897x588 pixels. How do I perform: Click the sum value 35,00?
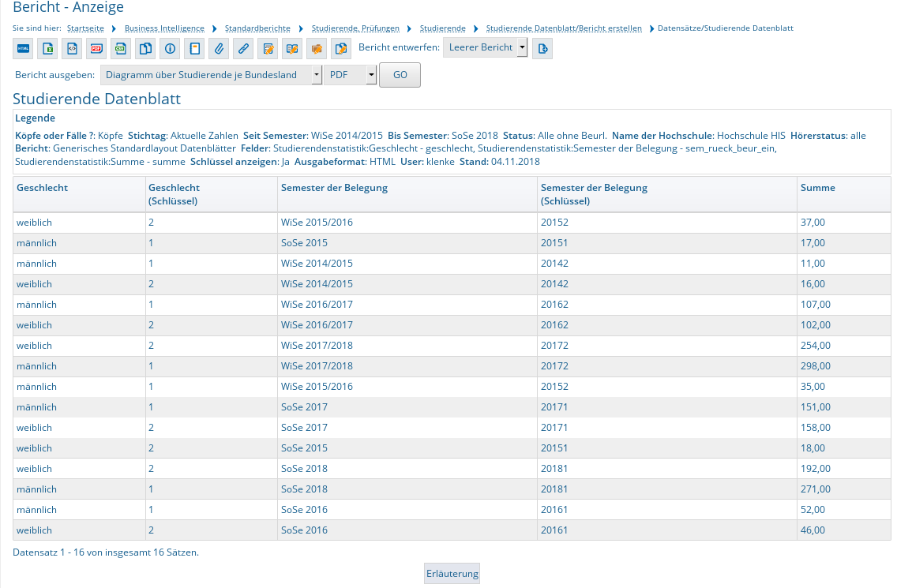pyautogui.click(x=813, y=387)
